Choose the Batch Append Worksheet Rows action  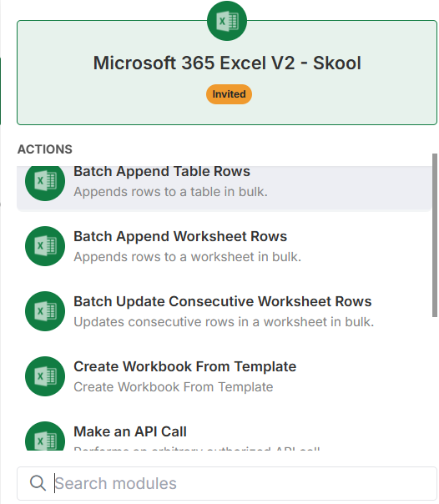224,246
